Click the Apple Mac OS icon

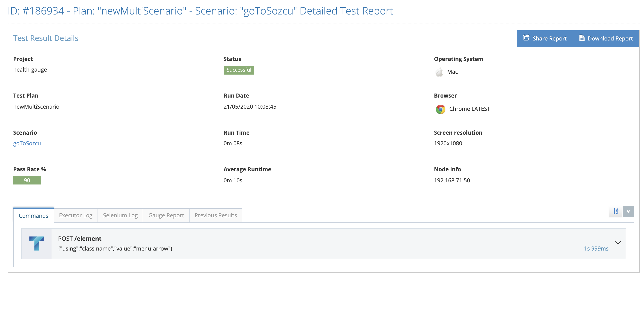click(x=439, y=72)
